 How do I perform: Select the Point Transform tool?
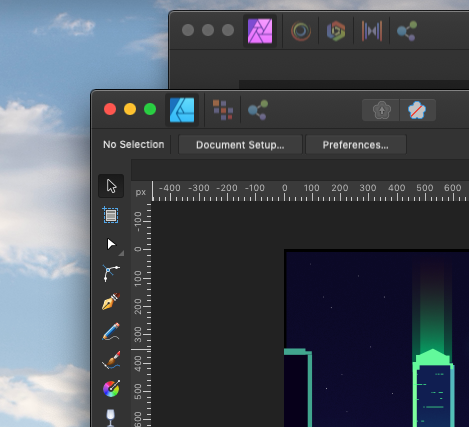pyautogui.click(x=111, y=273)
